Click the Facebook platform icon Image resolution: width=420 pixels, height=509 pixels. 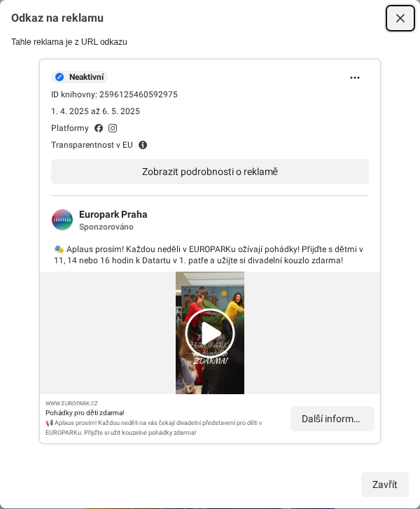(99, 128)
